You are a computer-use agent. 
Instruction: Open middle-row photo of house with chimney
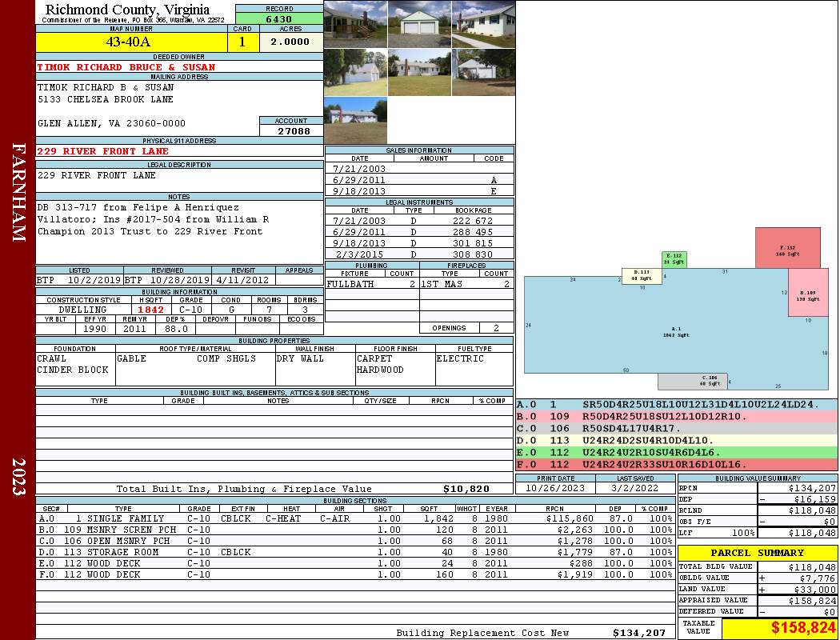[x=419, y=72]
